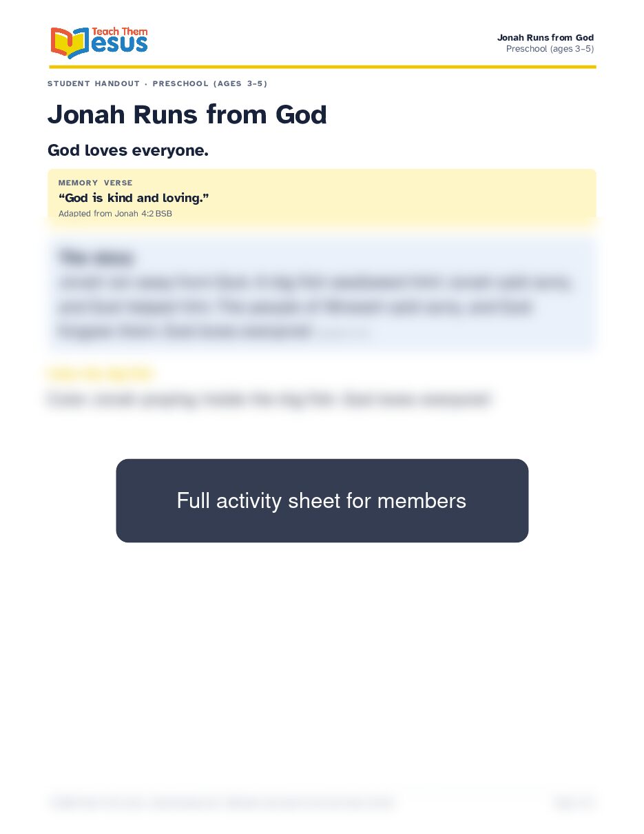Screen dimensions: 644x834
Task: Click the blurred yellow activity heading
Action: 101,374
